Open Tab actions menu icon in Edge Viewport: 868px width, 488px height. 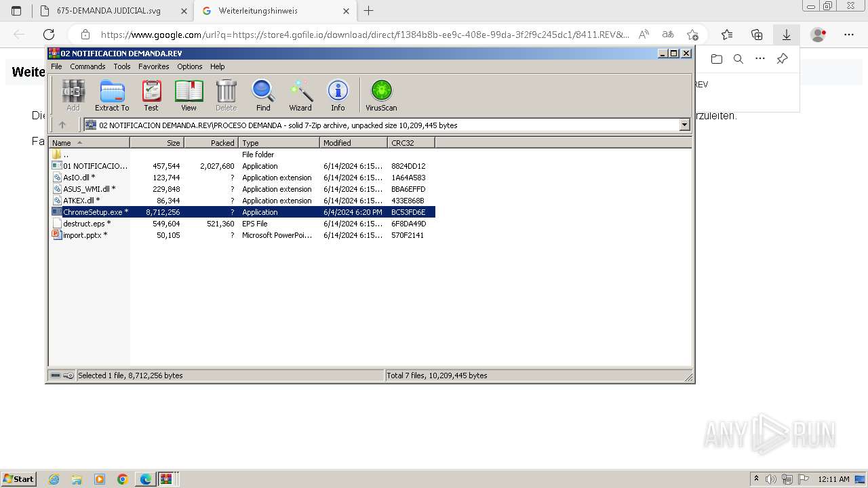(16, 11)
